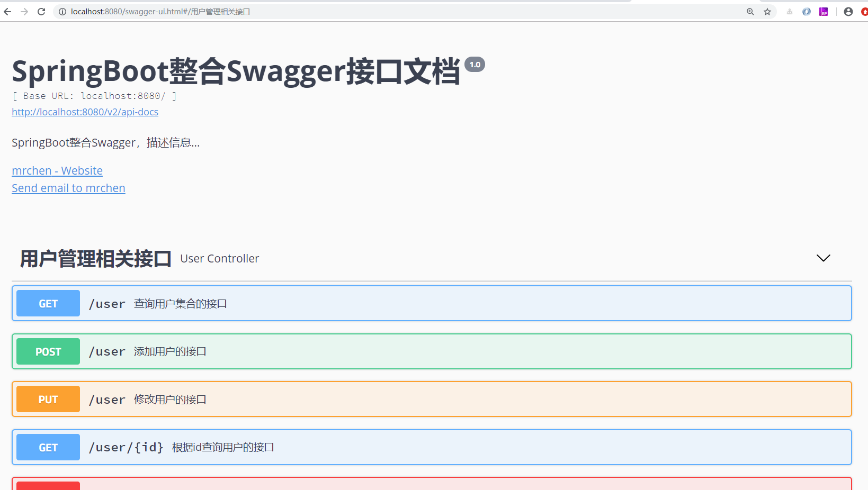This screenshot has width=868, height=490.
Task: View site information for localhost
Action: click(62, 12)
